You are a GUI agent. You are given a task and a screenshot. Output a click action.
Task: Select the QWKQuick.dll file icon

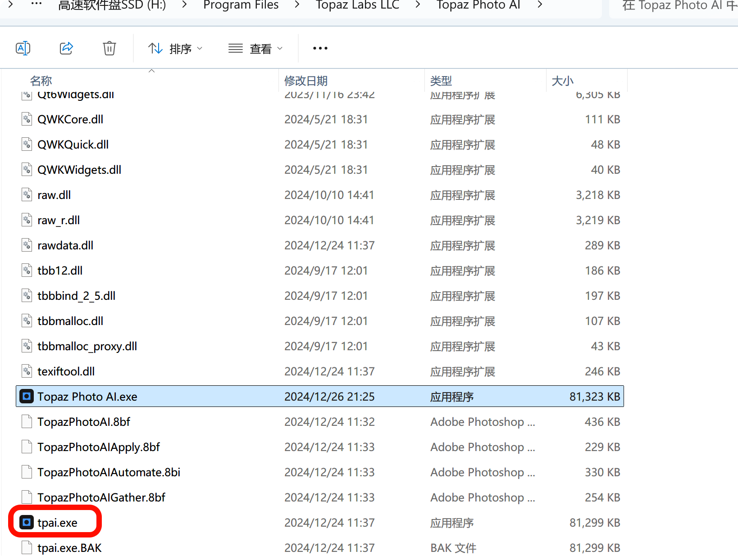(27, 145)
